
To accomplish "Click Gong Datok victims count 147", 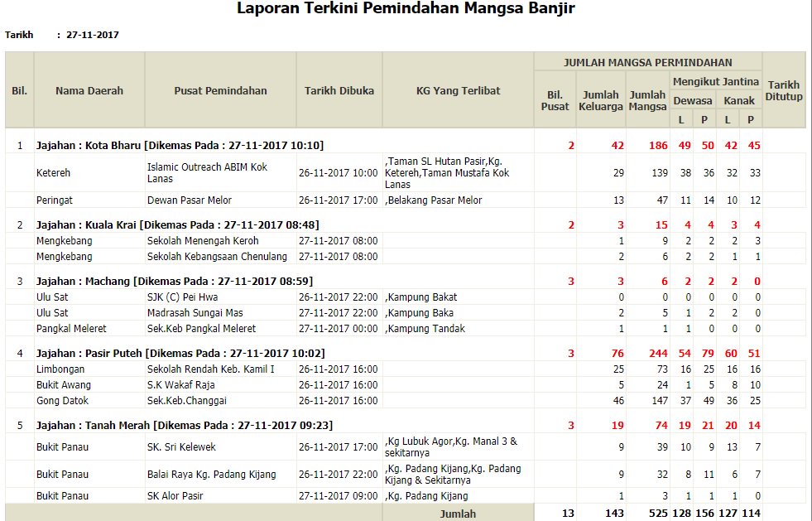I will (x=659, y=400).
